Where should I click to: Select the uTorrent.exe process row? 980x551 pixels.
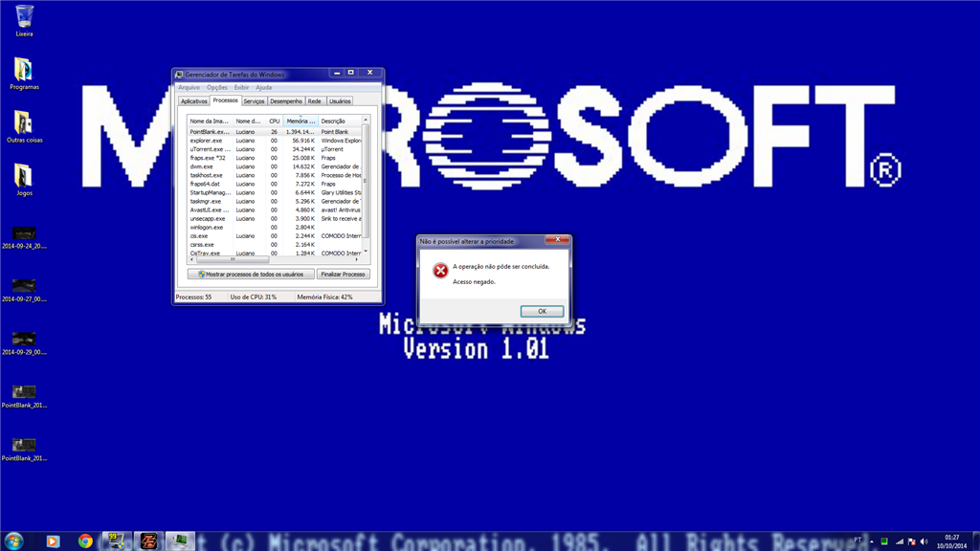pos(275,149)
